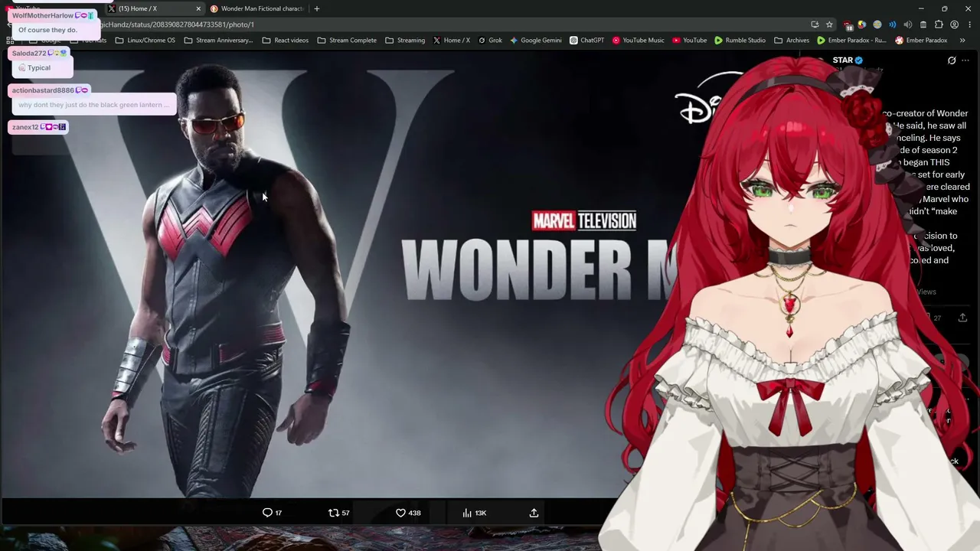Image resolution: width=980 pixels, height=551 pixels.
Task: Click chat username zanex12
Action: pyautogui.click(x=25, y=127)
